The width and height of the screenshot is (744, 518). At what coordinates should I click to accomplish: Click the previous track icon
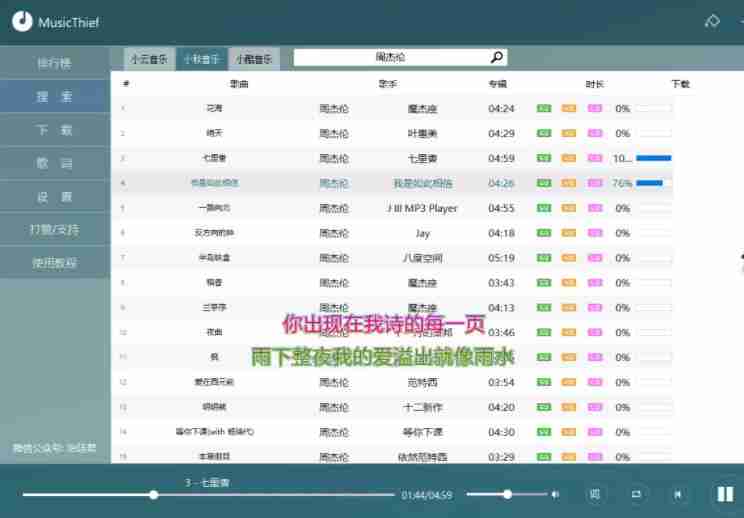pos(678,494)
